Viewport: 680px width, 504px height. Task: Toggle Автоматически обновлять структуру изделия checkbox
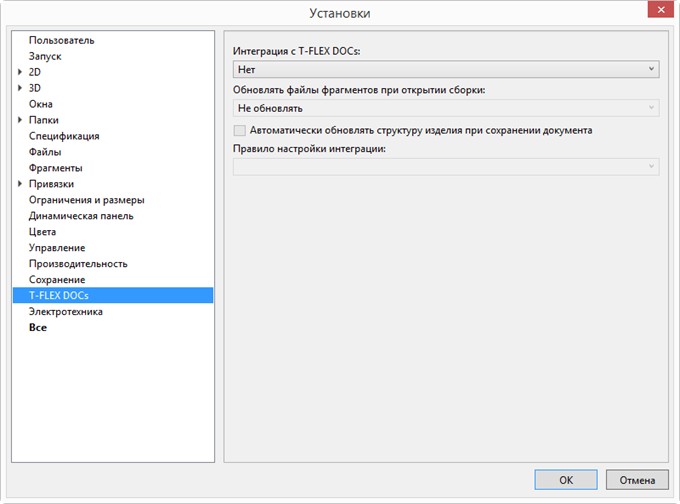coord(239,131)
